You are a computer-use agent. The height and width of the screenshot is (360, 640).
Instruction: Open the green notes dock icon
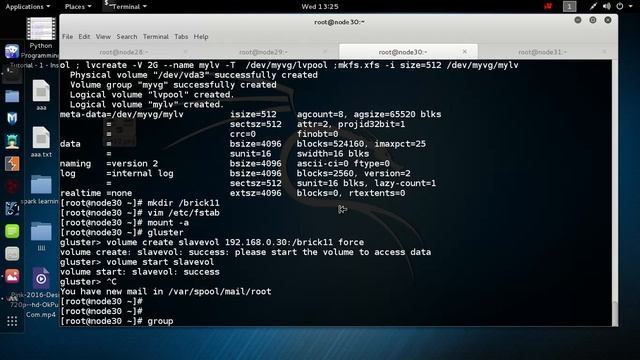pos(12,231)
